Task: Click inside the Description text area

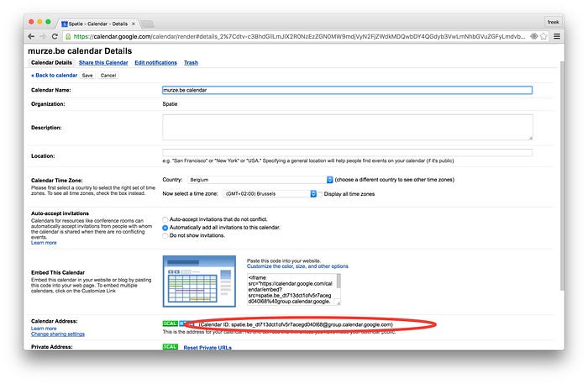Action: (348, 128)
